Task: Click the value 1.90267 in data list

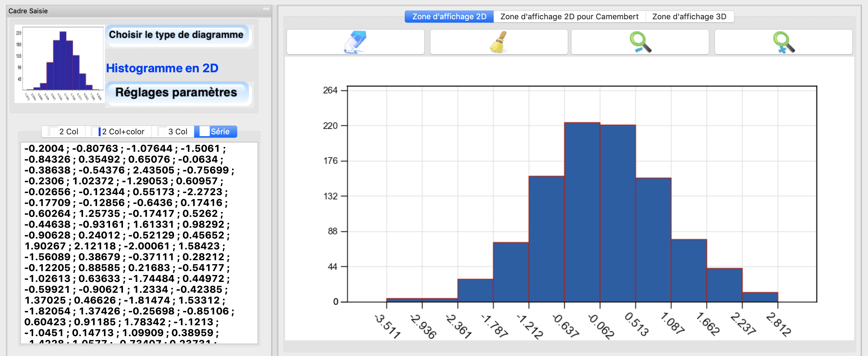Action: pos(45,246)
